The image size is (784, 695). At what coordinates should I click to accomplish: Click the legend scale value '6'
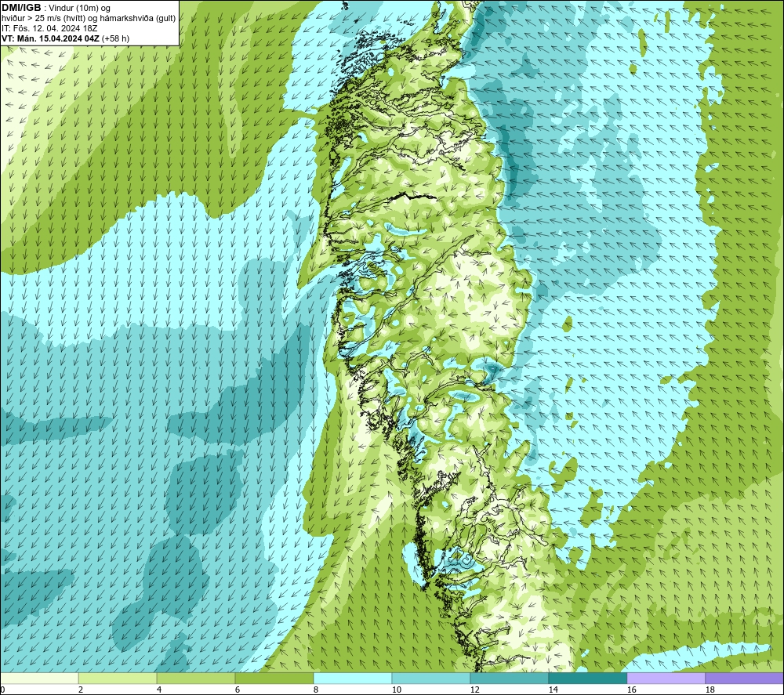point(238,690)
